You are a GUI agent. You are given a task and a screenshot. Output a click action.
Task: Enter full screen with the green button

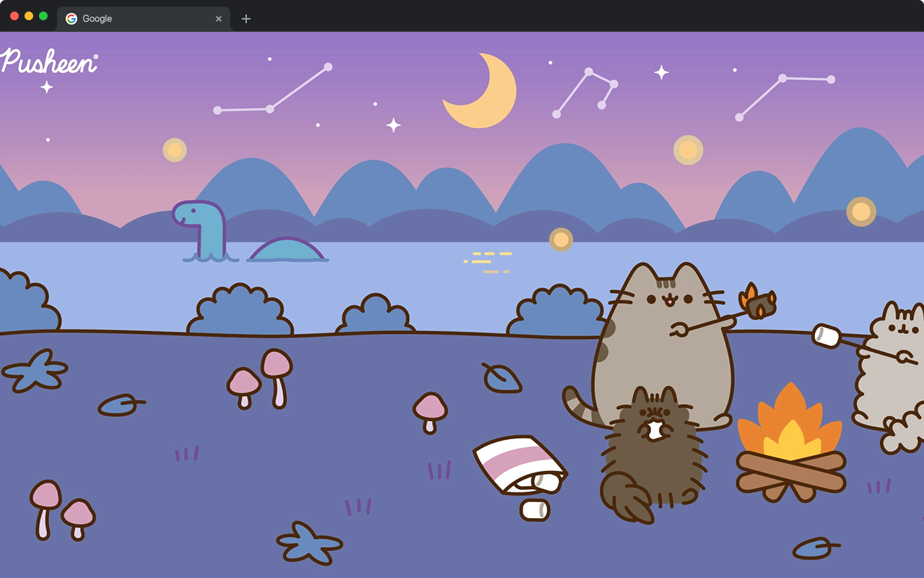[x=43, y=16]
